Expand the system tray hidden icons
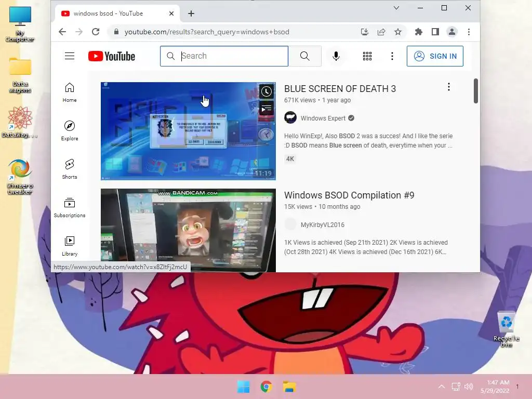 tap(442, 387)
